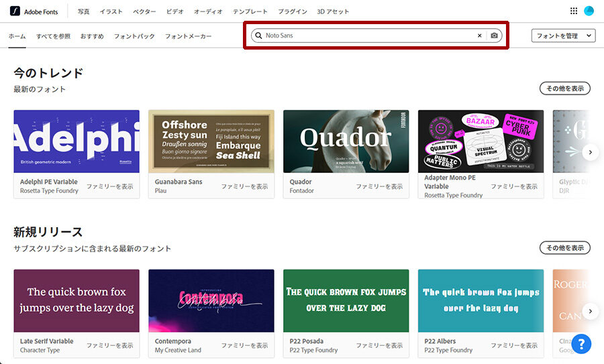604x364 pixels.
Task: Open the apps grid launcher icon
Action: click(x=574, y=11)
